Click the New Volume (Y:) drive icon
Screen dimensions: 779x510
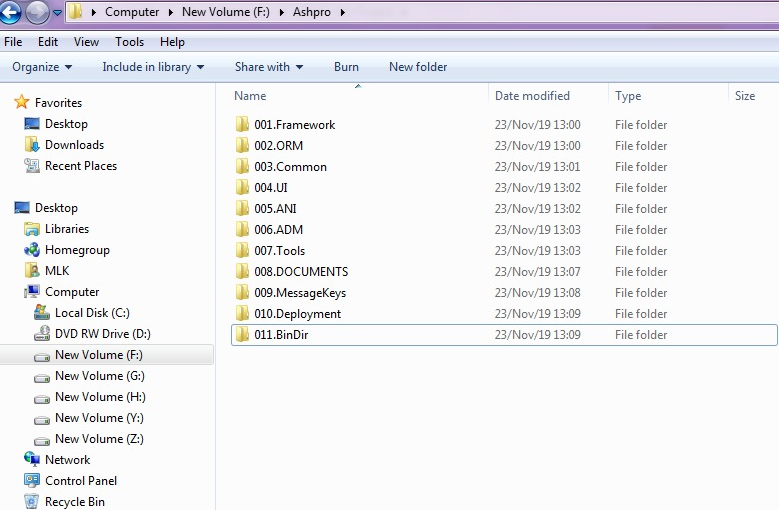pos(42,420)
